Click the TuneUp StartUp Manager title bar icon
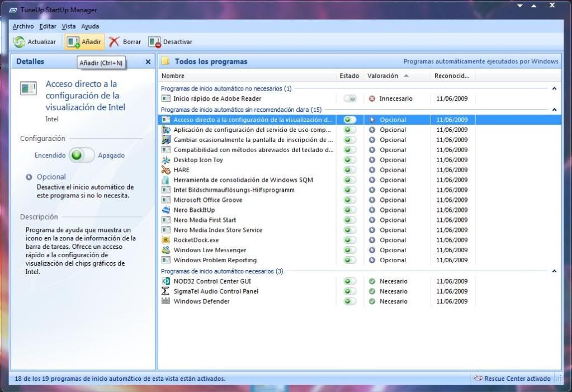The width and height of the screenshot is (572, 392). click(13, 10)
